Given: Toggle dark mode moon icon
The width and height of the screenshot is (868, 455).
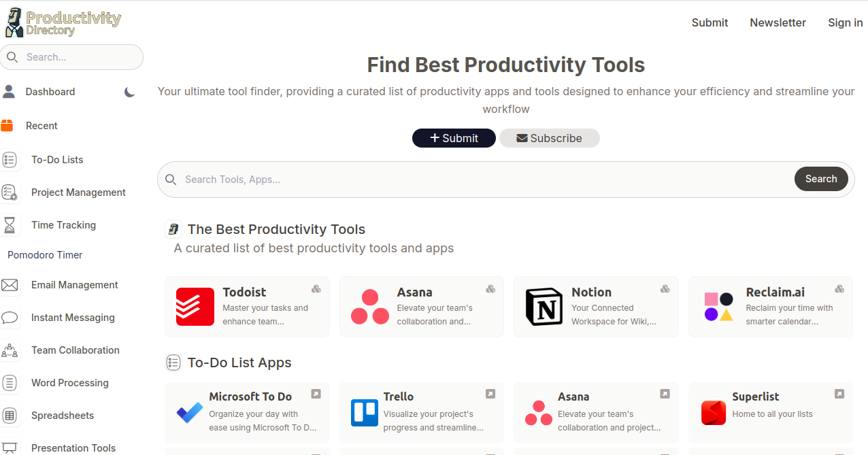Looking at the screenshot, I should pyautogui.click(x=130, y=92).
